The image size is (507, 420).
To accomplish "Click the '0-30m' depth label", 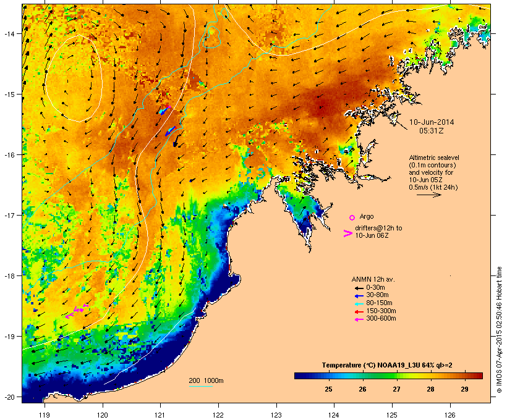I will pos(375,288).
